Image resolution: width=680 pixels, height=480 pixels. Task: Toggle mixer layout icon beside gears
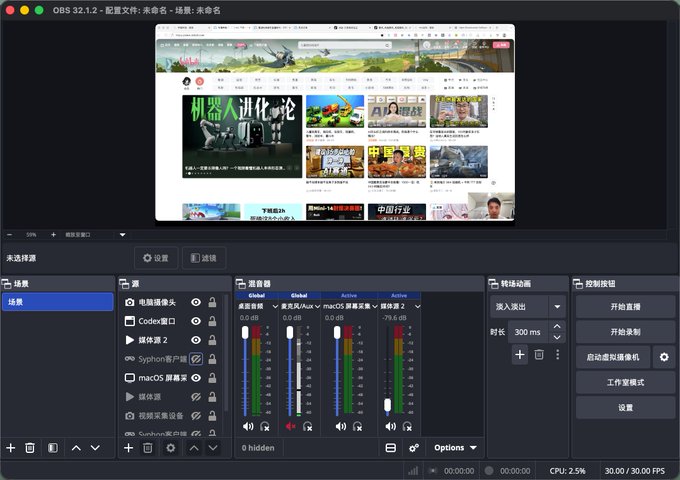(390, 448)
